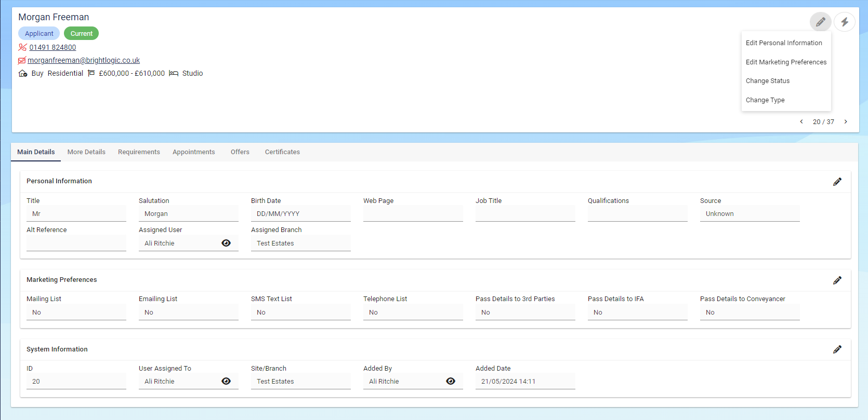868x420 pixels.
Task: Click the crossed-out email envelope icon
Action: tap(22, 61)
